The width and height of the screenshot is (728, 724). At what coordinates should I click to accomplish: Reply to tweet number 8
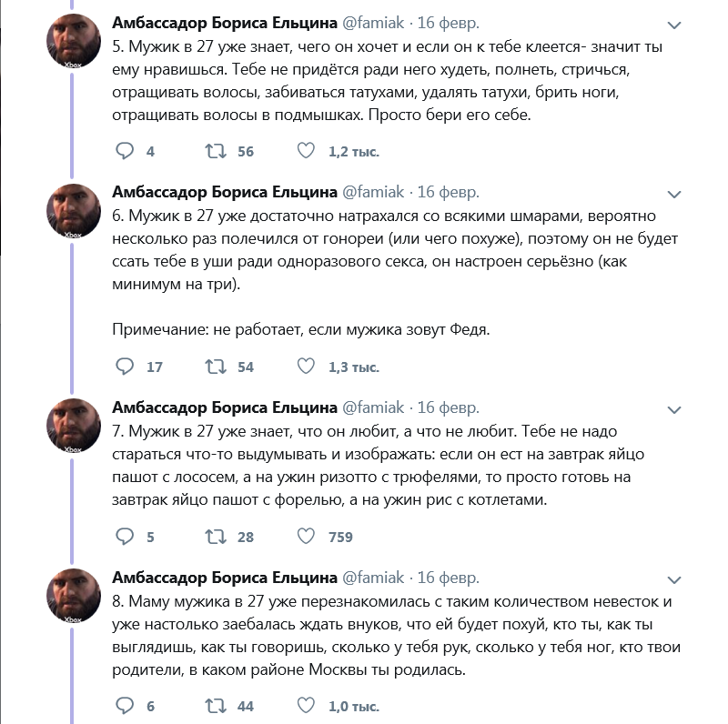pyautogui.click(x=126, y=706)
